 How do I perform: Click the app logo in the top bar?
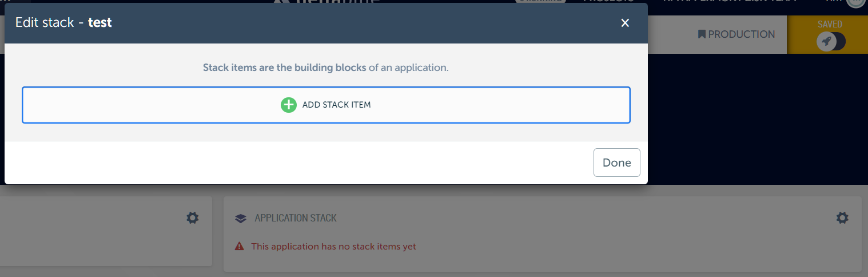(326, 2)
